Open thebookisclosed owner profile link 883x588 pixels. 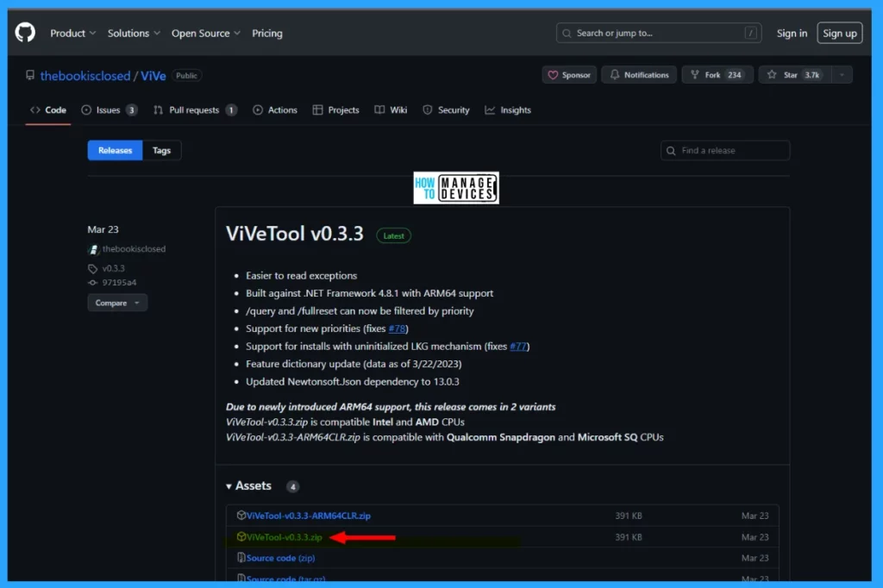point(85,76)
